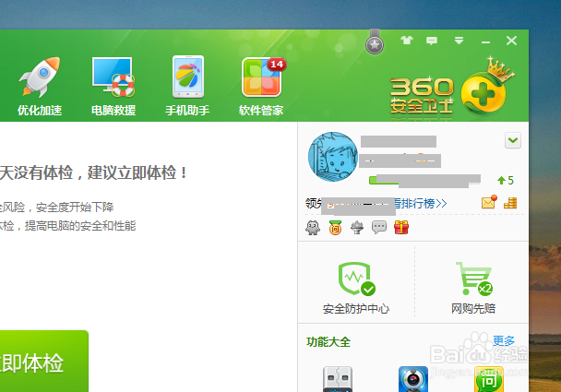Expand the user profile dropdown arrow
Image resolution: width=561 pixels, height=392 pixels.
[x=513, y=140]
